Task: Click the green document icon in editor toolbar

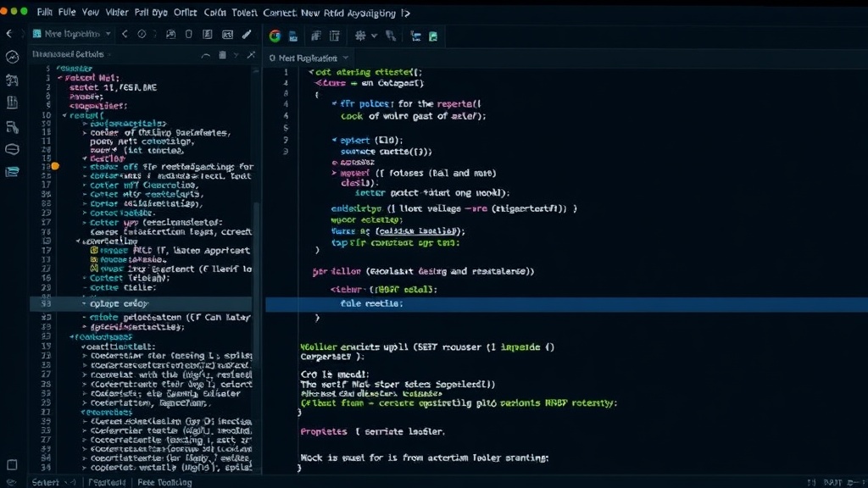Action: (433, 36)
